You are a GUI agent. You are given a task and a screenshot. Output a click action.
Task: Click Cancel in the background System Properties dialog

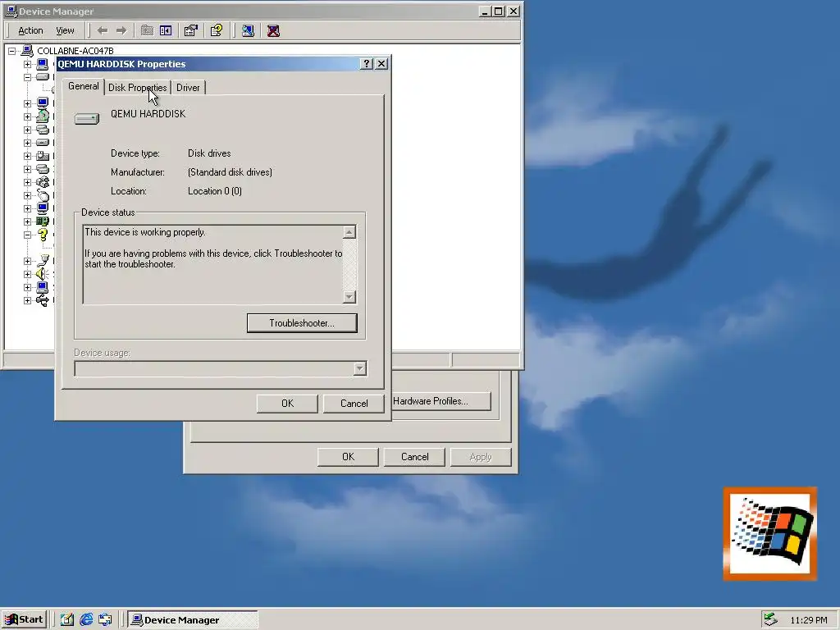coord(414,457)
